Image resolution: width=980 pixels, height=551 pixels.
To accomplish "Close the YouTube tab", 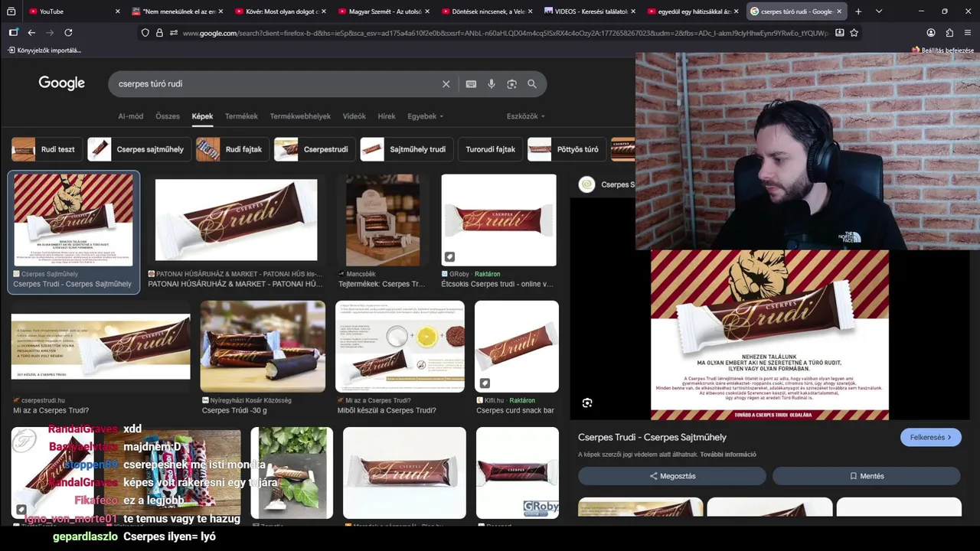I will (x=117, y=11).
